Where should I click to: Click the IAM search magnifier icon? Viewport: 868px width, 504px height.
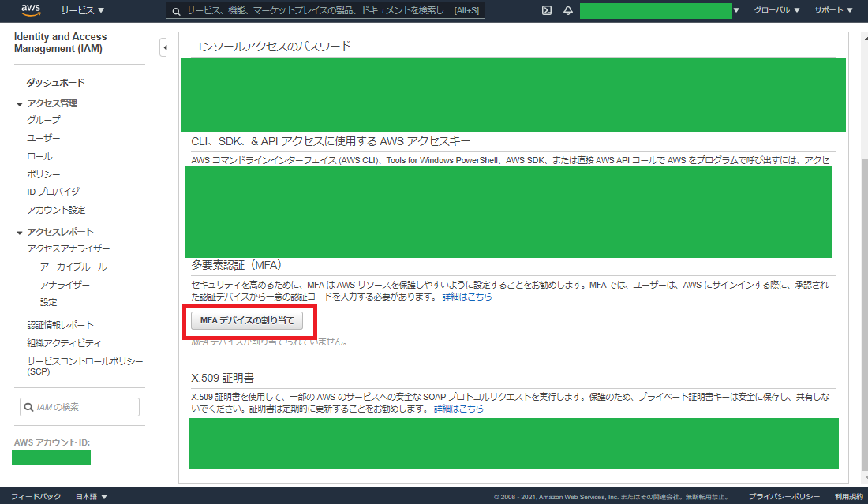[x=28, y=407]
